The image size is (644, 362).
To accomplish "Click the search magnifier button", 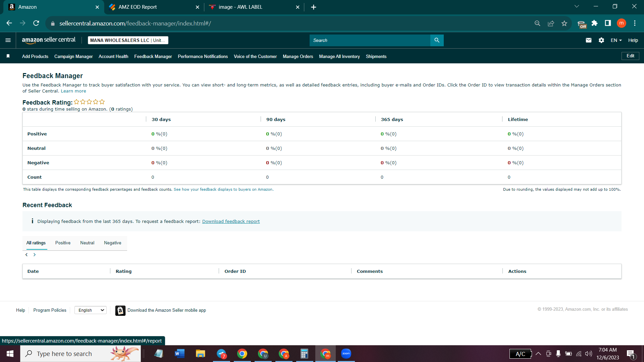I will click(437, 40).
